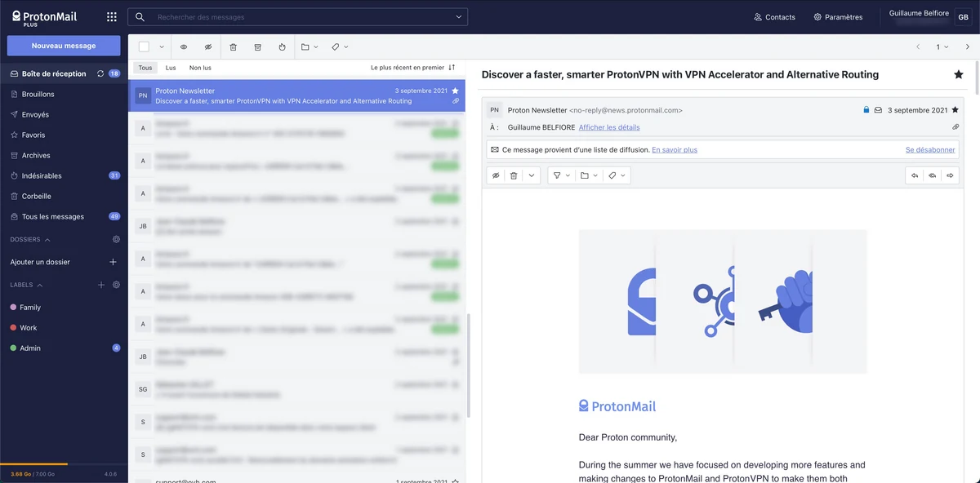980x483 pixels.
Task: Toggle the star next to the open email title
Action: click(x=959, y=74)
